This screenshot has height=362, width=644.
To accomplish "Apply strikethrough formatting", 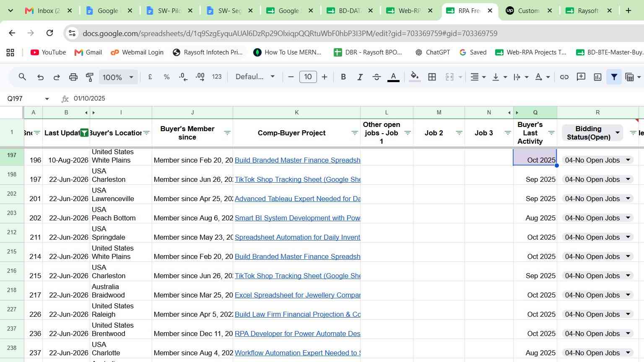I will pos(377,77).
